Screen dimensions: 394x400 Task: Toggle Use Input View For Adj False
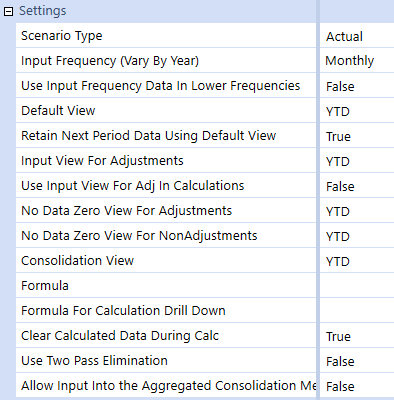(x=357, y=186)
